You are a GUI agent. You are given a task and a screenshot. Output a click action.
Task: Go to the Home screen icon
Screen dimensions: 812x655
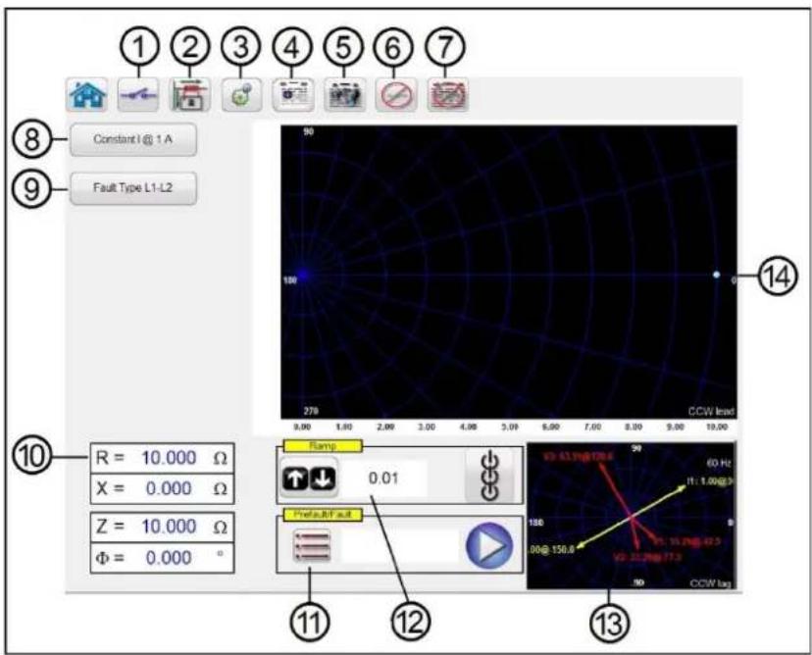coord(87,95)
